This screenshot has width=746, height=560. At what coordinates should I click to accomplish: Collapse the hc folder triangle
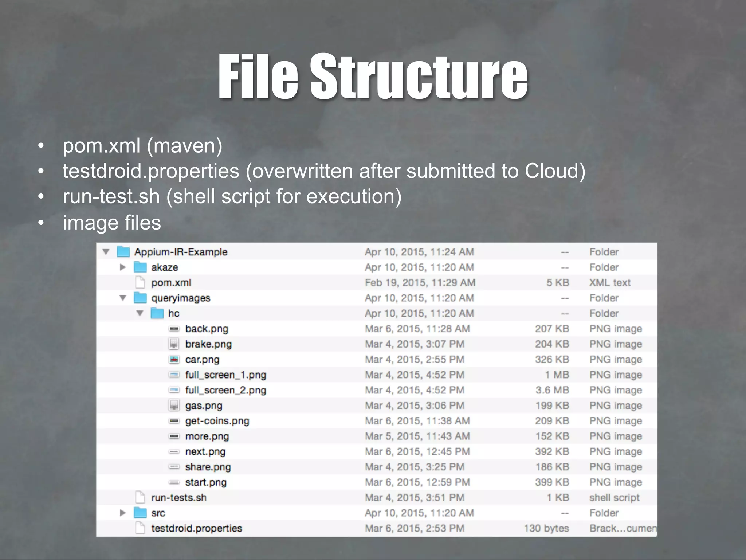pos(140,313)
